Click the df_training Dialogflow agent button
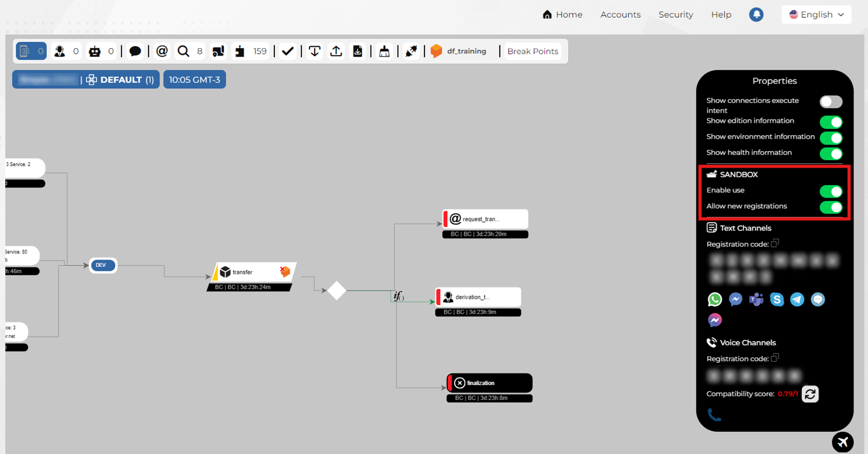This screenshot has width=868, height=454. (x=458, y=51)
